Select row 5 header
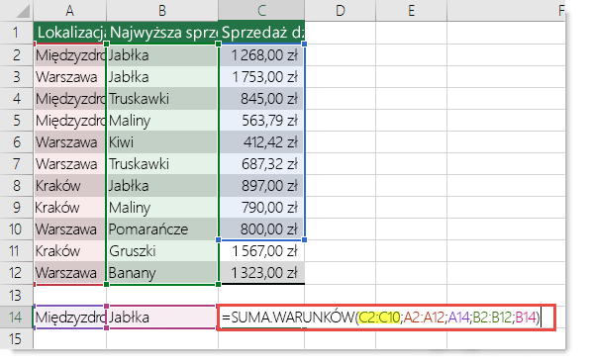 16,121
